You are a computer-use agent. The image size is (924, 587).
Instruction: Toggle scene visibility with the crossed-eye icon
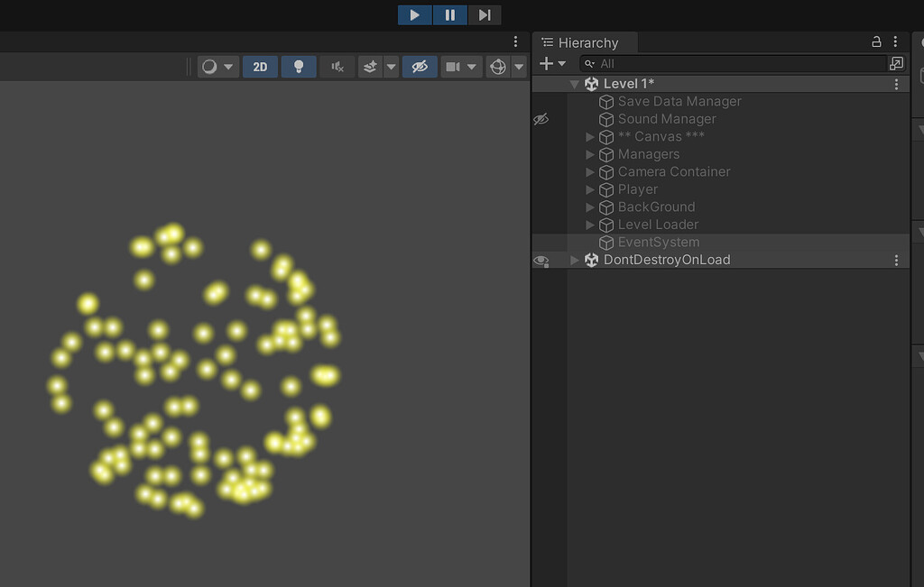[419, 66]
